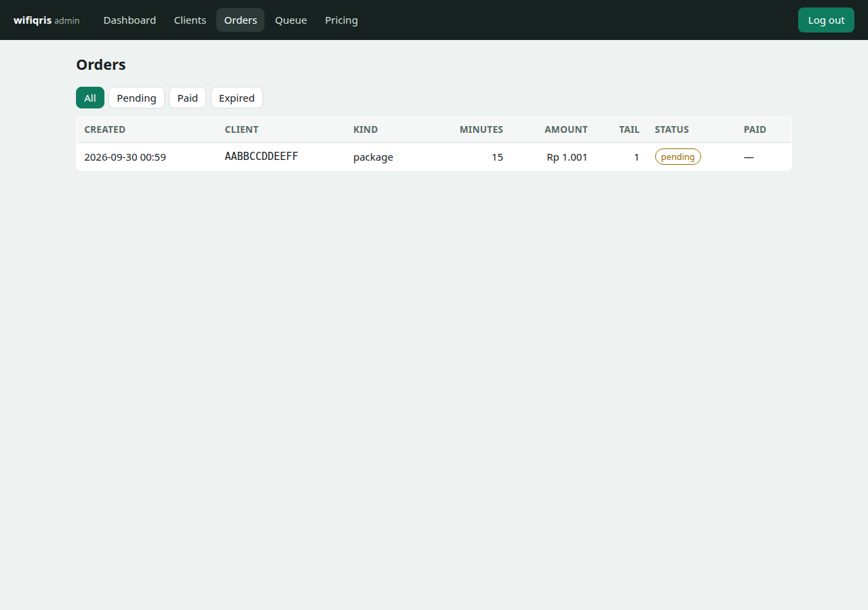Click client AABBCCDDEEFF
Image resolution: width=868 pixels, height=610 pixels.
pos(262,157)
